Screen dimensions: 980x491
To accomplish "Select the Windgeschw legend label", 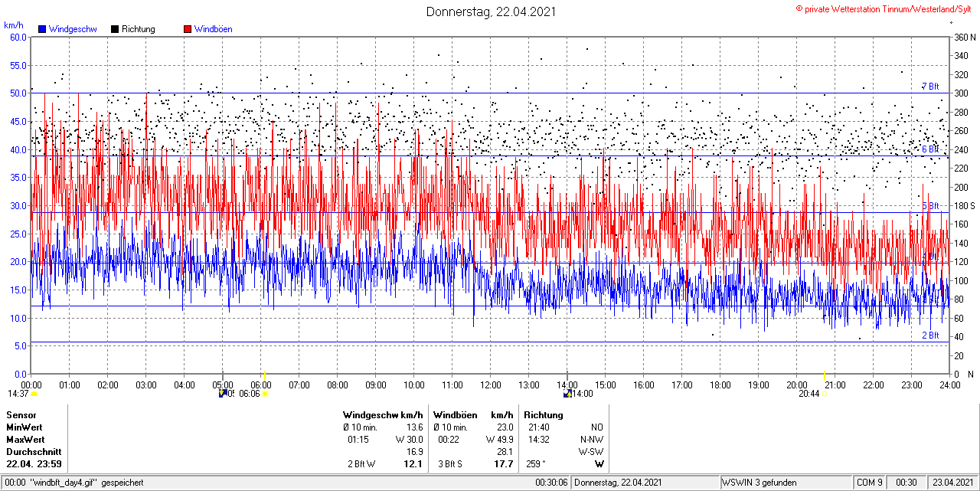I will (73, 29).
